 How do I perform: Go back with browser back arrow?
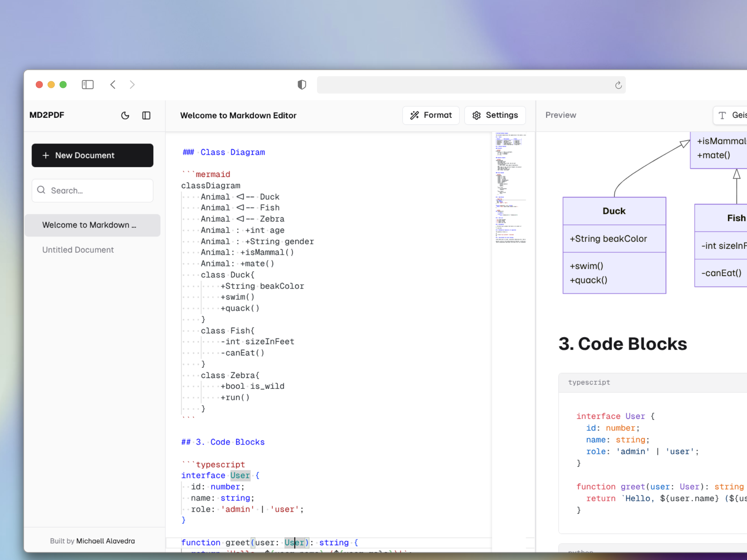tap(113, 85)
